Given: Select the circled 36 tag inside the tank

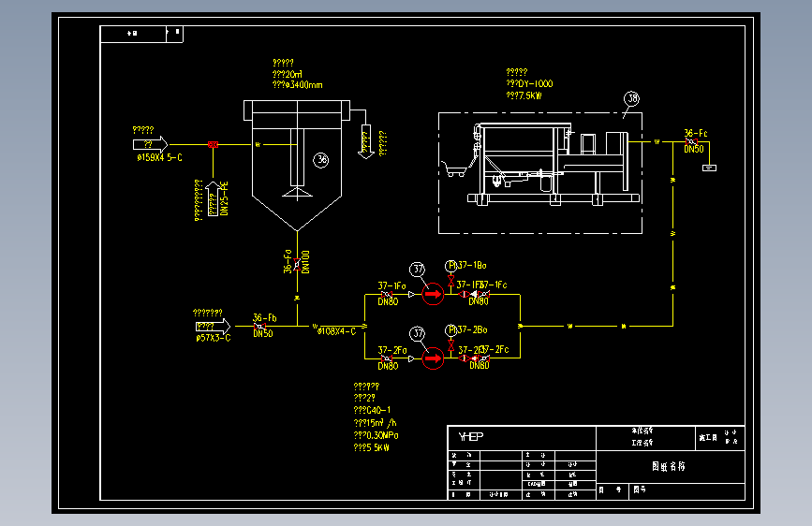Looking at the screenshot, I should [x=321, y=160].
